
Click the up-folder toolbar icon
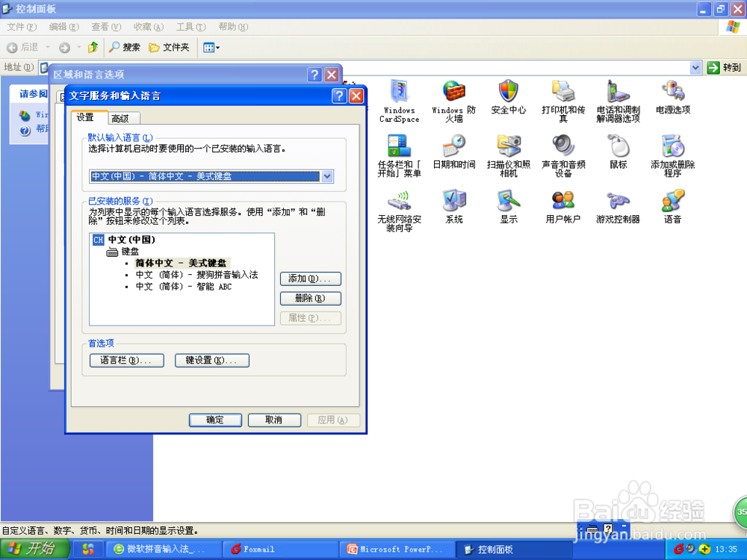pyautogui.click(x=93, y=47)
